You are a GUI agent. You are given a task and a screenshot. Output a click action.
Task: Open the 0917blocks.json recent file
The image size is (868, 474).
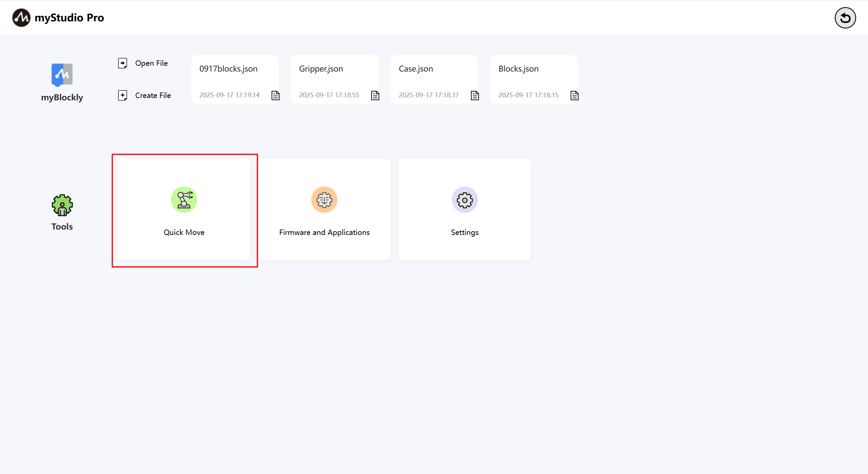229,69
